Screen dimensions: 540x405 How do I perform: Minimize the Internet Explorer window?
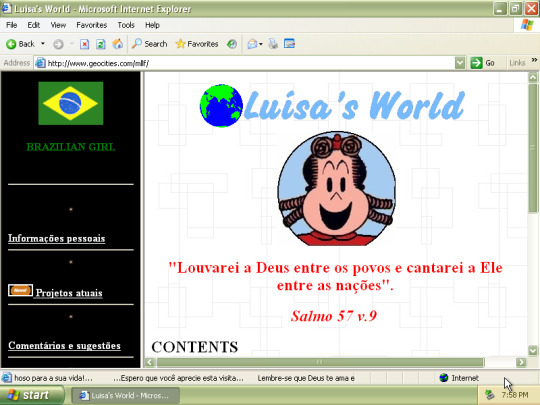[x=500, y=9]
